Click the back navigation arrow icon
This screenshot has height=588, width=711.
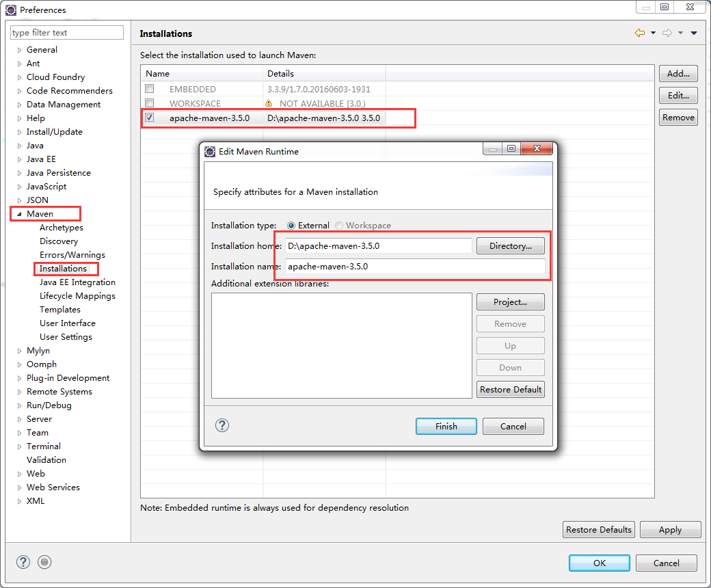coord(640,33)
